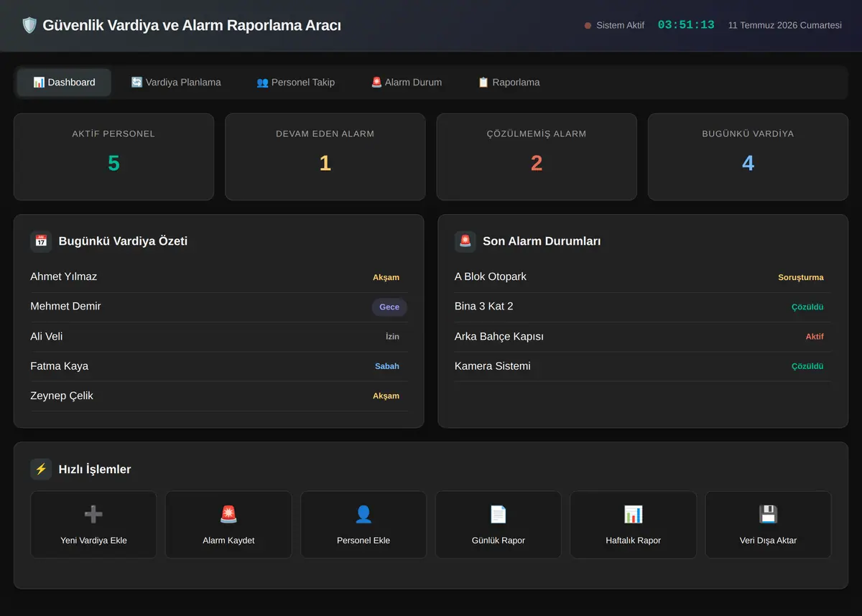Click the Veri Dışa Aktar label

click(x=768, y=541)
